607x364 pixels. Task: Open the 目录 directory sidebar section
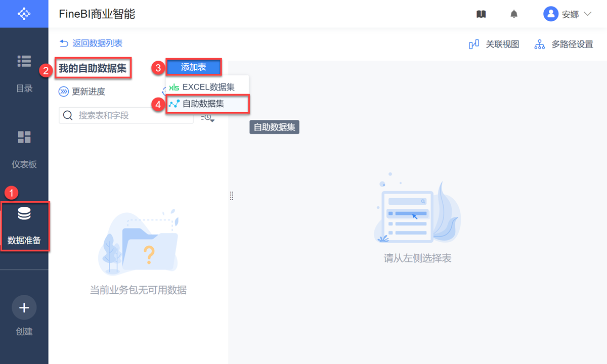(24, 74)
